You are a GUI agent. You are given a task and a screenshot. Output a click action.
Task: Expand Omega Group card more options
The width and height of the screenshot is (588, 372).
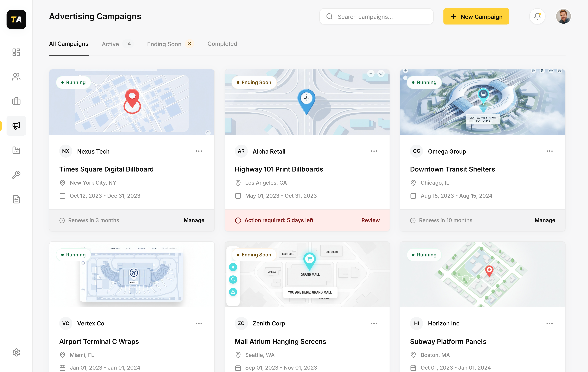(549, 151)
